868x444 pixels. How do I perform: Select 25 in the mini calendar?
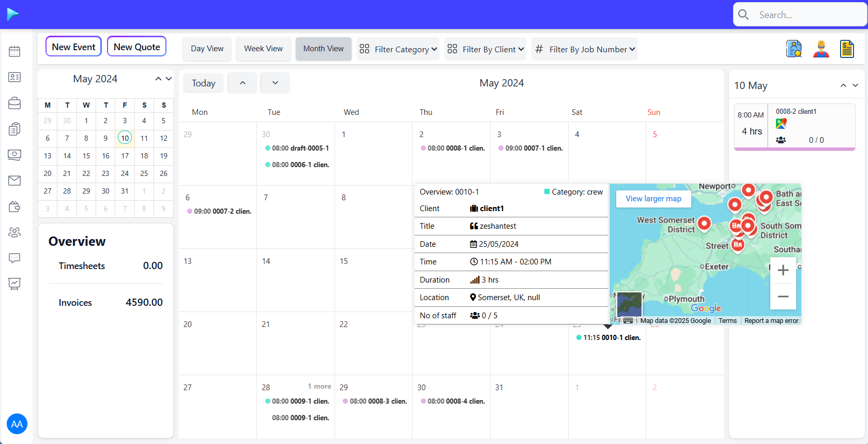tap(144, 173)
